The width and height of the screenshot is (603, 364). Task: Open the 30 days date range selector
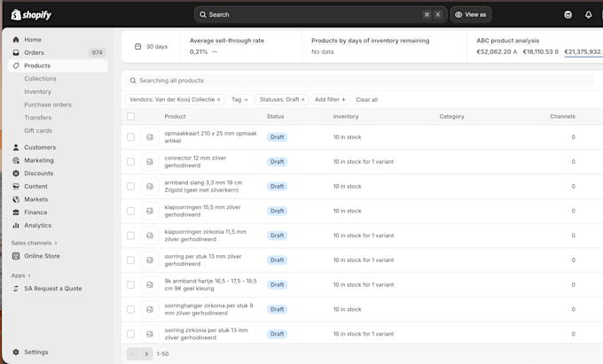[151, 46]
